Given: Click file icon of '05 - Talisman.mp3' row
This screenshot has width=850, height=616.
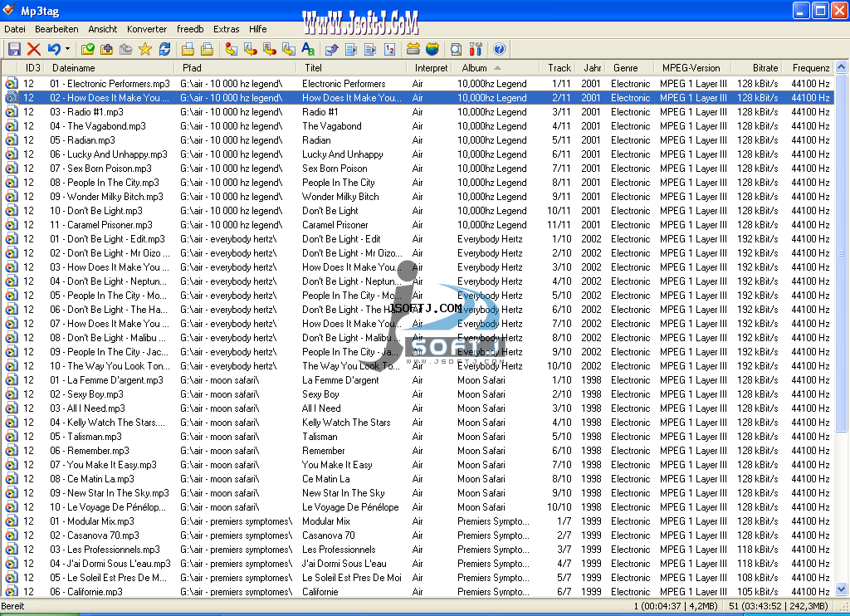Looking at the screenshot, I should click(x=12, y=437).
